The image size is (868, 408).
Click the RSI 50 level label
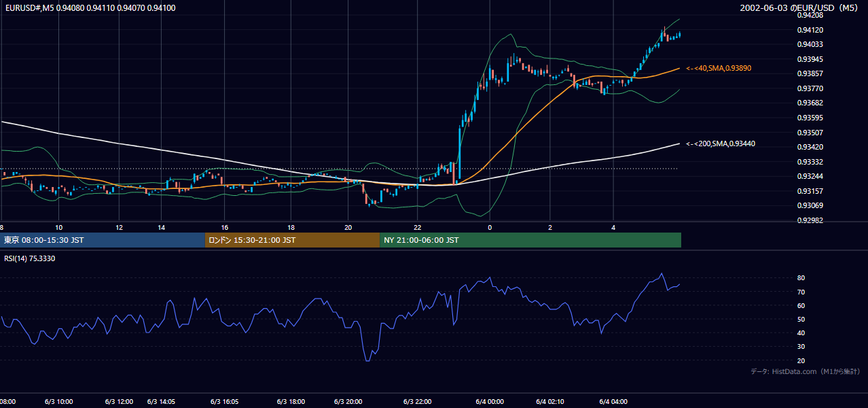pos(801,320)
